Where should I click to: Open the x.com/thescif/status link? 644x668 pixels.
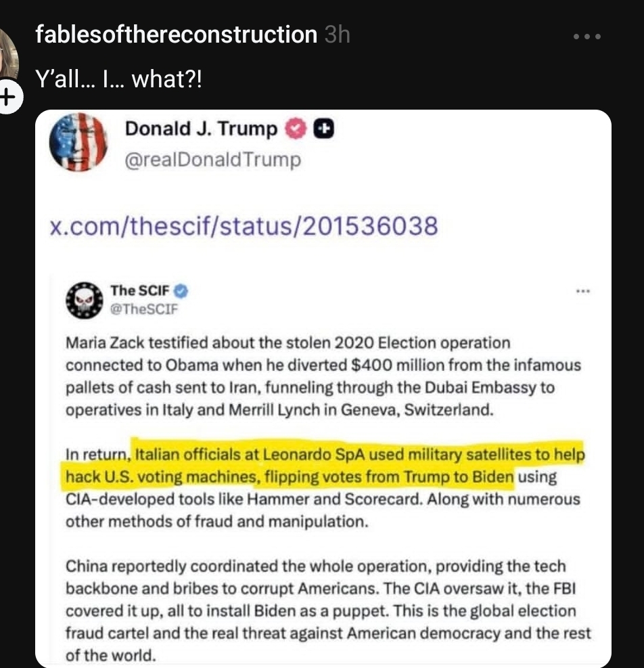[244, 225]
